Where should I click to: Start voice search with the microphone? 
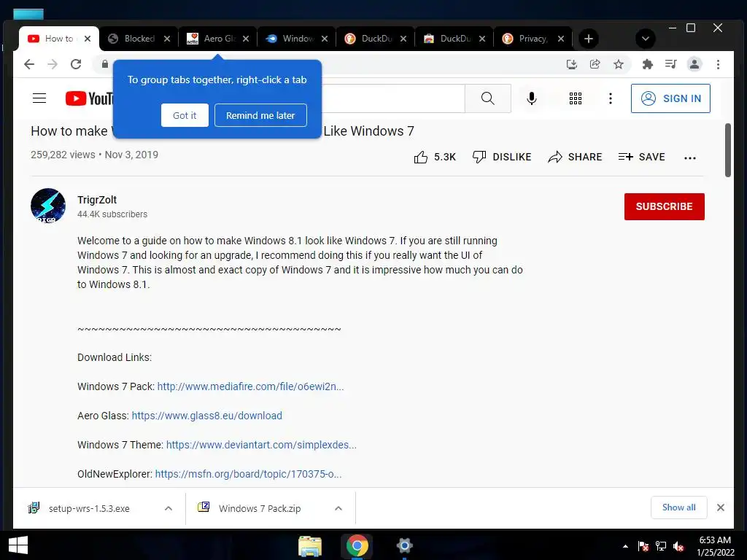tap(532, 98)
